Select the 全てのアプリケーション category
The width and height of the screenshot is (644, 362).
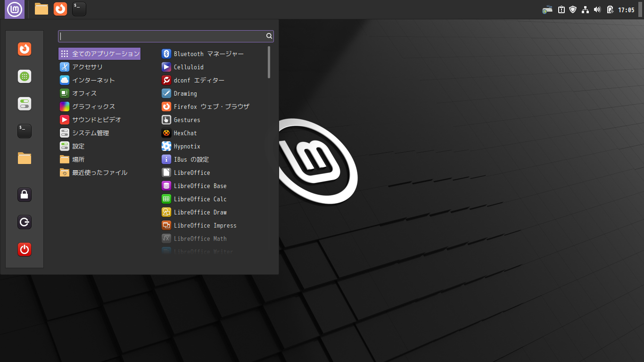click(99, 54)
